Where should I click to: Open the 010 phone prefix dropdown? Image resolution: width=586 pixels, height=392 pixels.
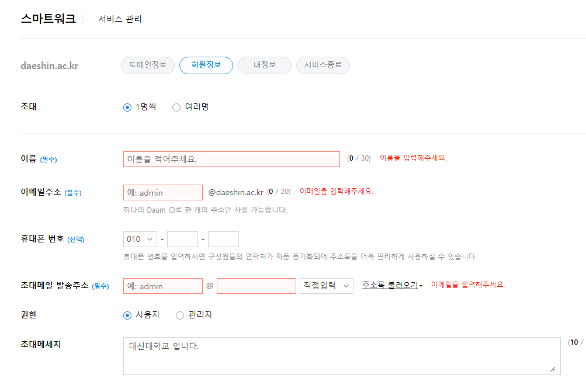point(140,240)
